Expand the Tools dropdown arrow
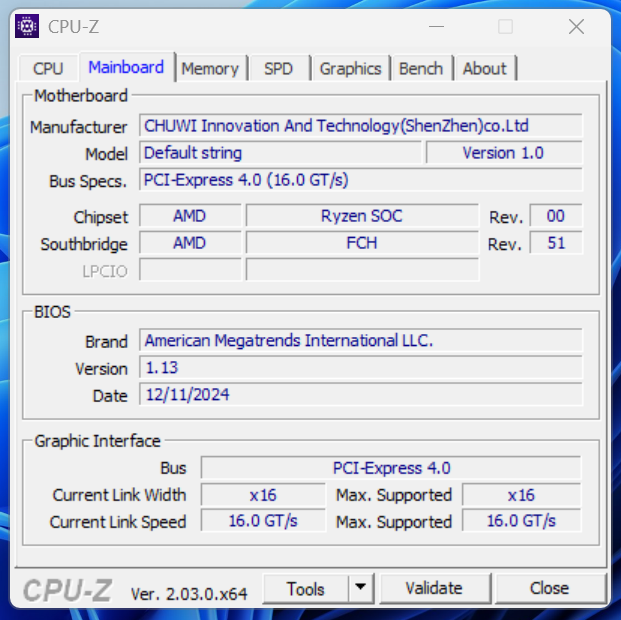 [x=361, y=588]
